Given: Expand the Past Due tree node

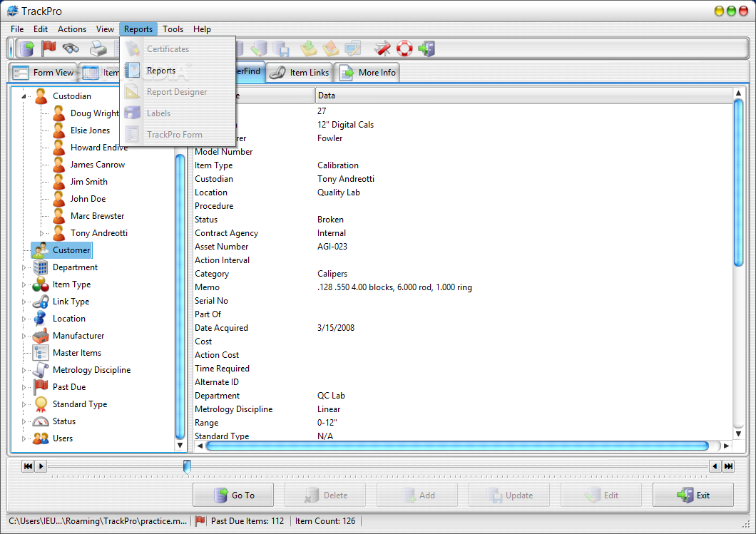Looking at the screenshot, I should pos(24,387).
